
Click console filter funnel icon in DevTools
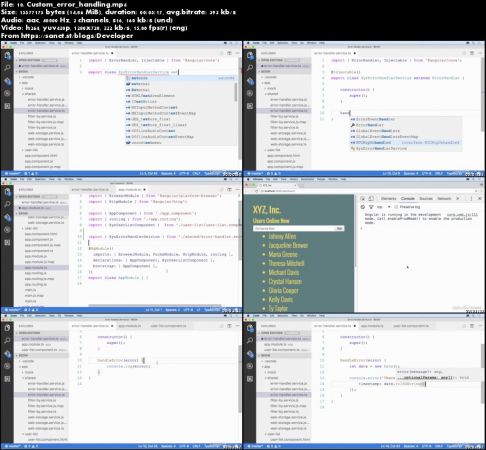pos(371,207)
